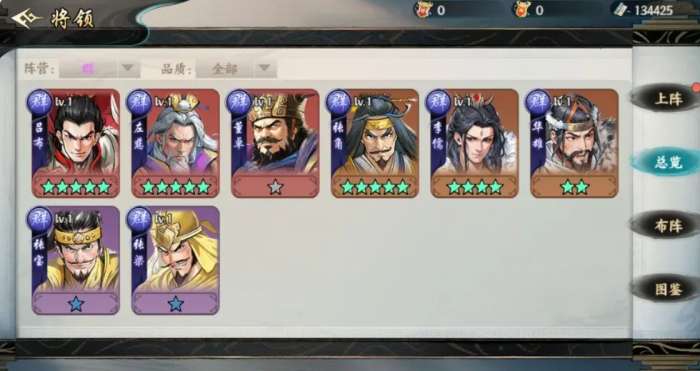Screen dimensions: 700x371
Task: Open the 图鉴 codex tab
Action: pyautogui.click(x=665, y=288)
